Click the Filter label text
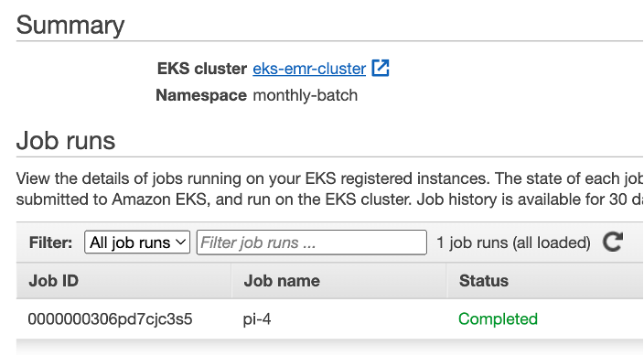This screenshot has height=356, width=644. tap(50, 243)
